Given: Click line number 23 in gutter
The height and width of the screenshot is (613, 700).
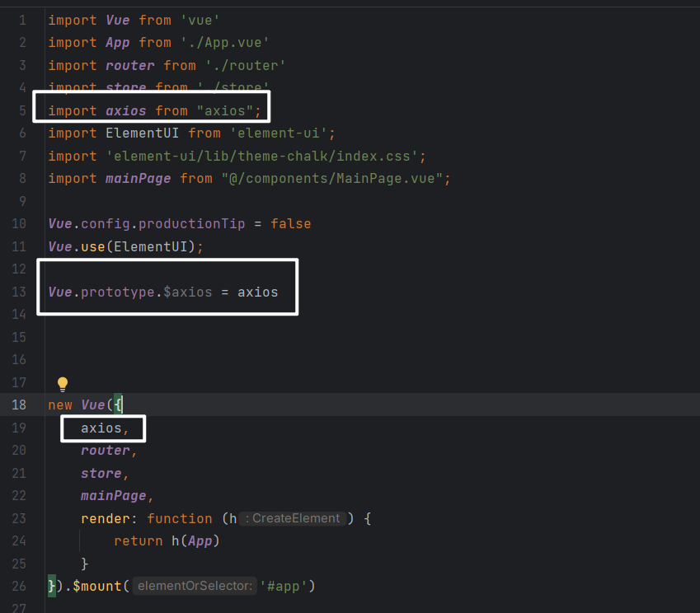Looking at the screenshot, I should point(19,518).
